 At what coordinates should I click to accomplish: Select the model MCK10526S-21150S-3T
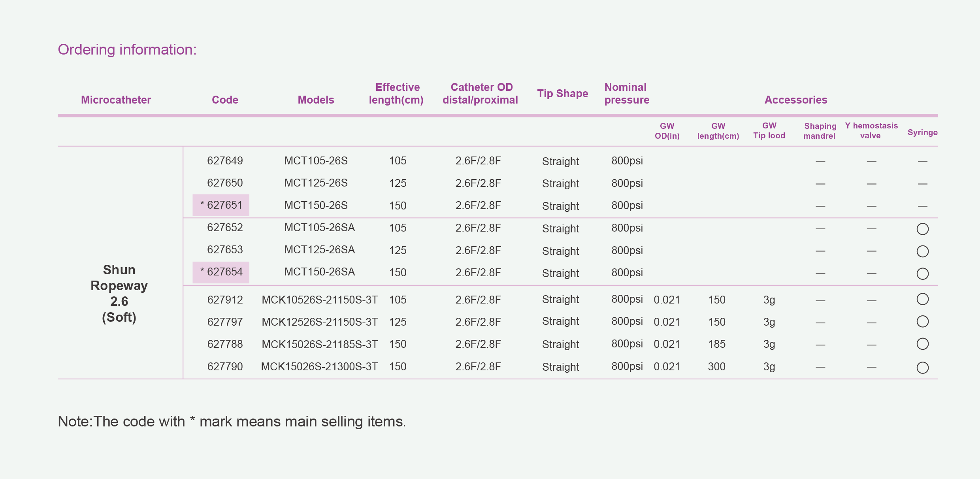click(x=319, y=300)
